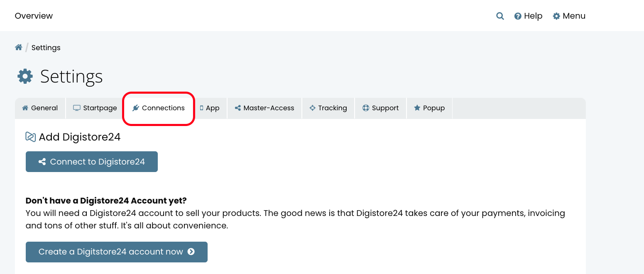Click Create a Digitstore24 account now button
This screenshot has width=644, height=274.
pos(117,252)
